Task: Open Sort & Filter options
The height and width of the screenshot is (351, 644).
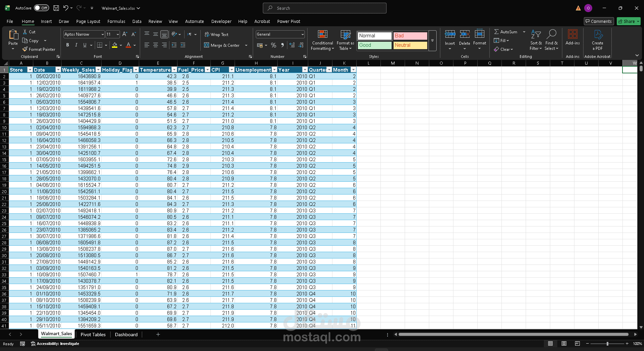Action: pyautogui.click(x=536, y=40)
